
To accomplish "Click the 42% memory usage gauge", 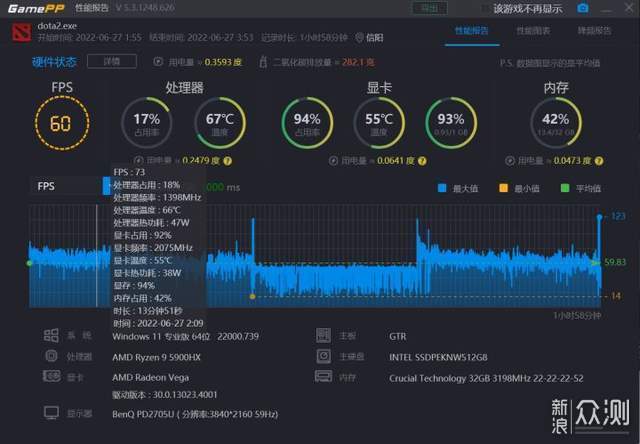I will pos(556,123).
